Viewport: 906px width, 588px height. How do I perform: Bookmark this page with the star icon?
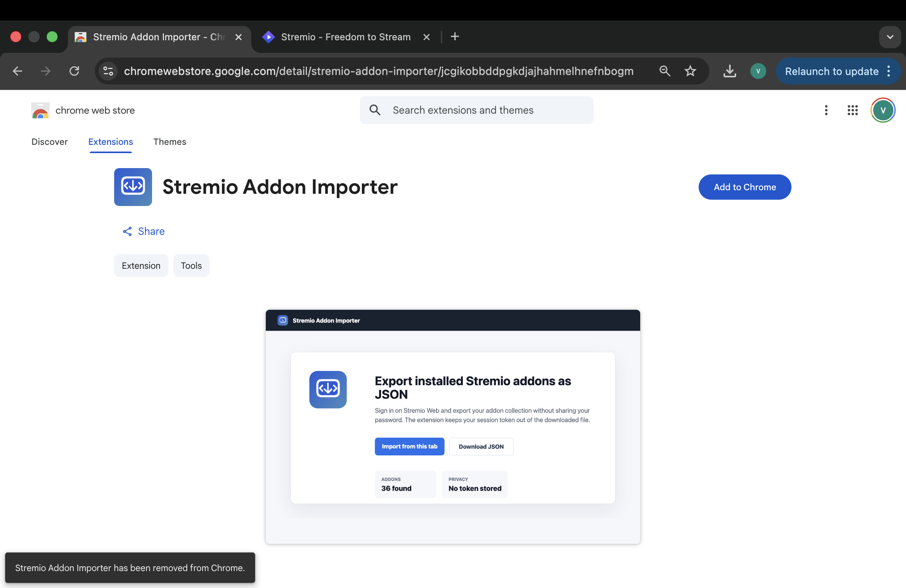point(690,71)
